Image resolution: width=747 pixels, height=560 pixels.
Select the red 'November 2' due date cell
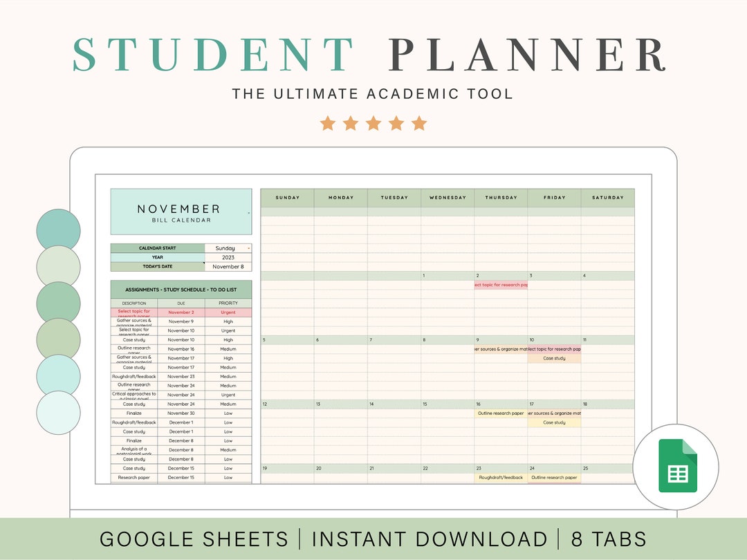click(181, 312)
